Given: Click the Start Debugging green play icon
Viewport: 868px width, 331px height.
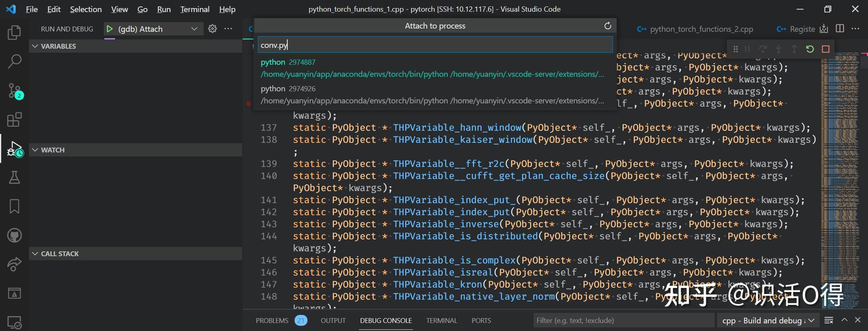Looking at the screenshot, I should [109, 29].
